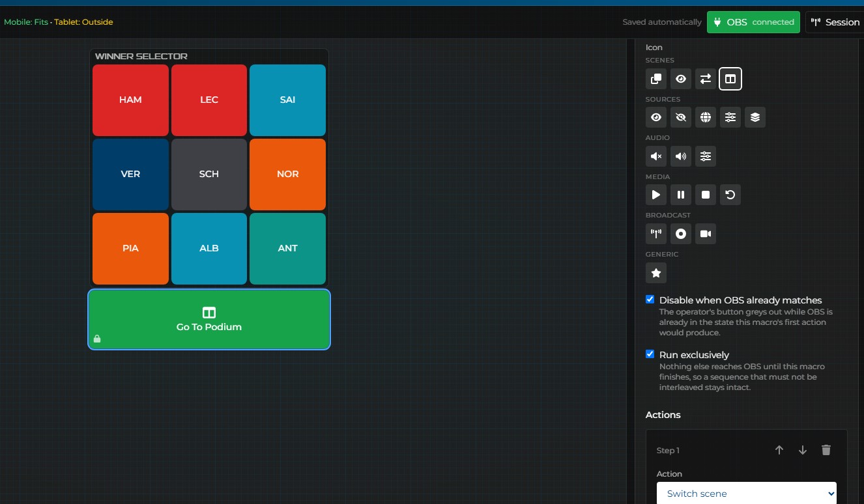
Task: Click the ALB winner button
Action: 209,248
